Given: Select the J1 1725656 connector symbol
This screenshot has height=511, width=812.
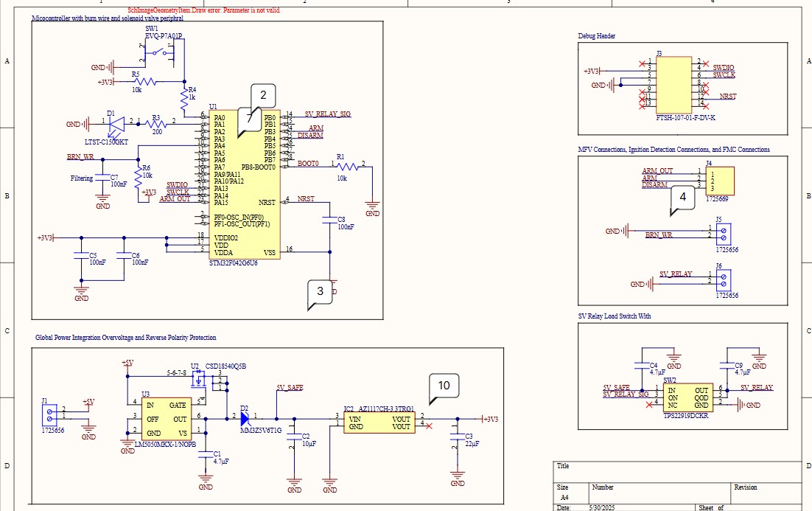Looking at the screenshot, I should (48, 417).
